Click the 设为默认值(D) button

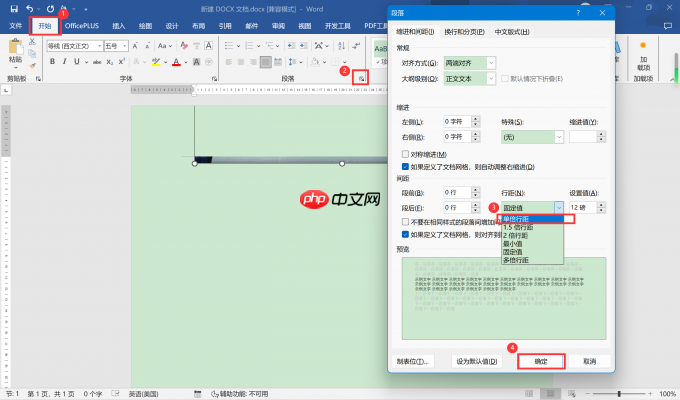[x=477, y=361]
